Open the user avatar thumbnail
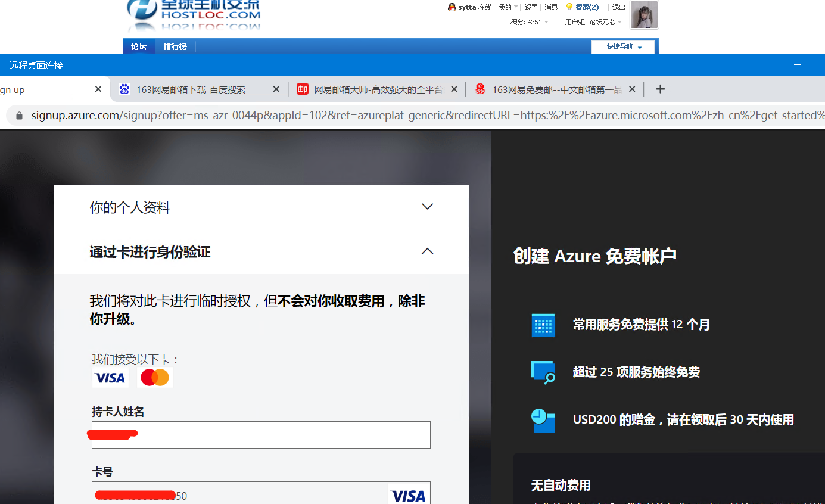Viewport: 825px width, 504px height. [x=644, y=15]
